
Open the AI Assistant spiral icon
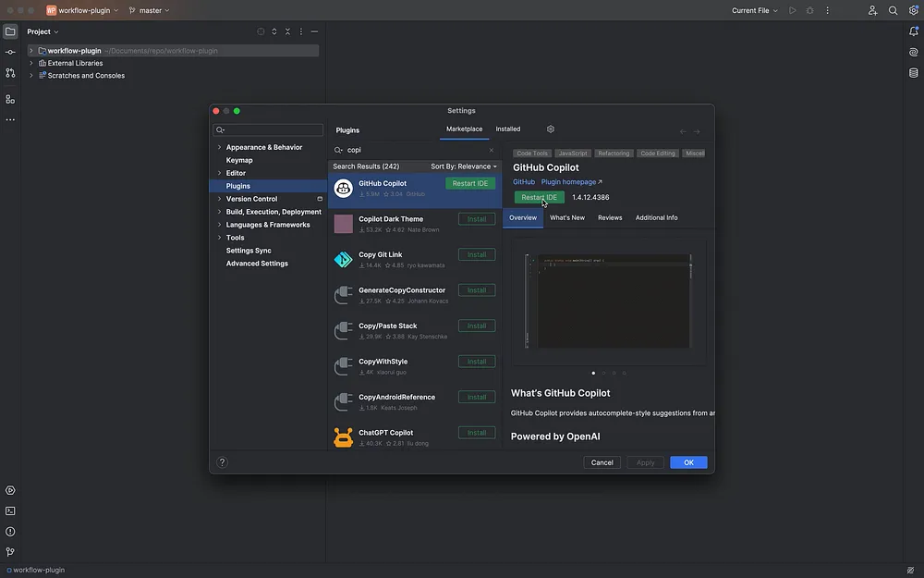[914, 53]
